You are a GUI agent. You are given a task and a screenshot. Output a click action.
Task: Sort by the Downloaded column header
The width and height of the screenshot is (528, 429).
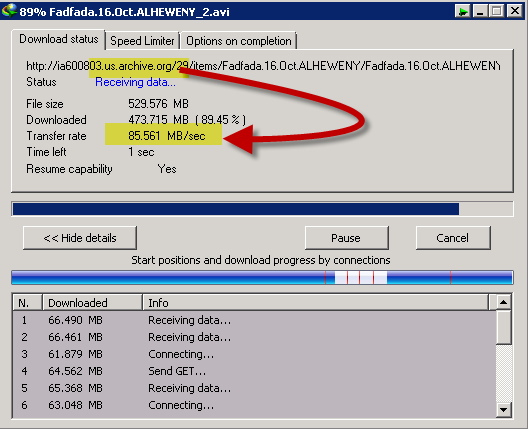tap(92, 302)
